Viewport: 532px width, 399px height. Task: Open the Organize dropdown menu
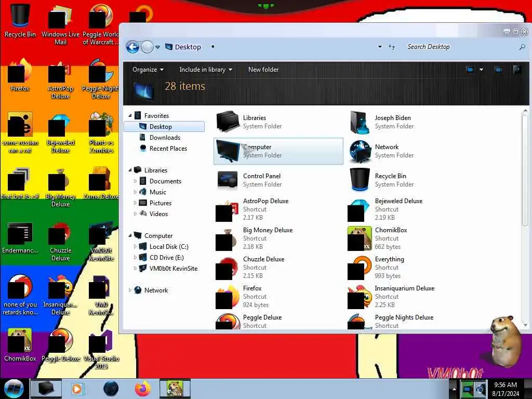(x=148, y=70)
